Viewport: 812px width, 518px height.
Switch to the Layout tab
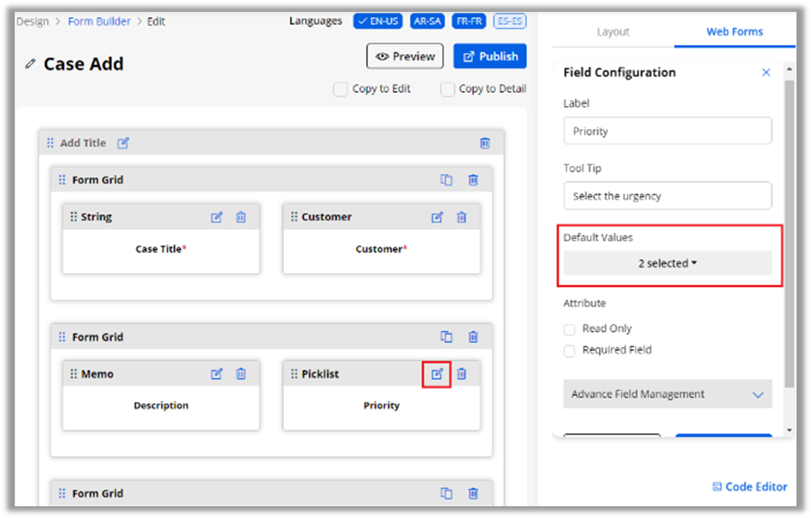point(613,32)
